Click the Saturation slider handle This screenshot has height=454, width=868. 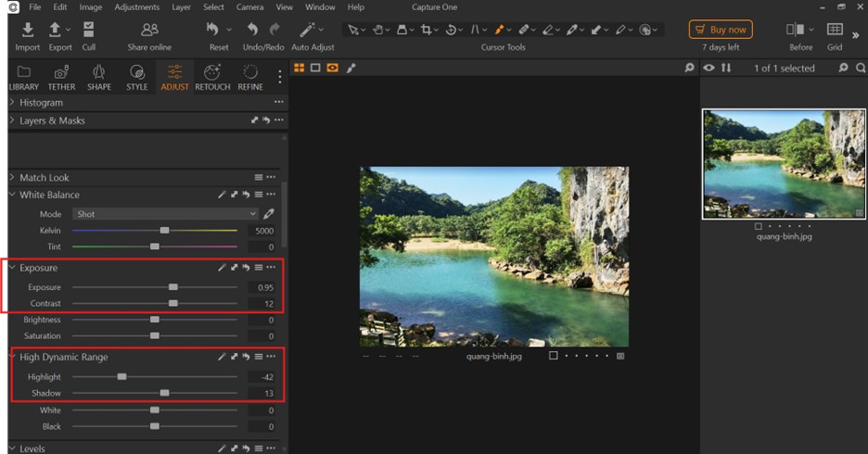[155, 335]
